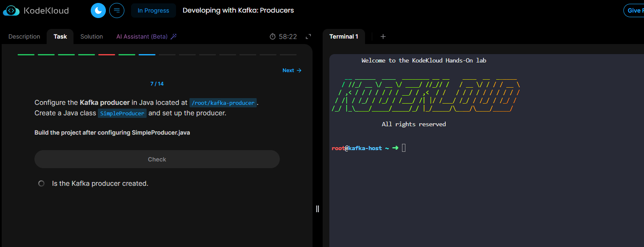Click the red failed progress segment
Viewport: 644px width, 247px height.
click(x=107, y=55)
